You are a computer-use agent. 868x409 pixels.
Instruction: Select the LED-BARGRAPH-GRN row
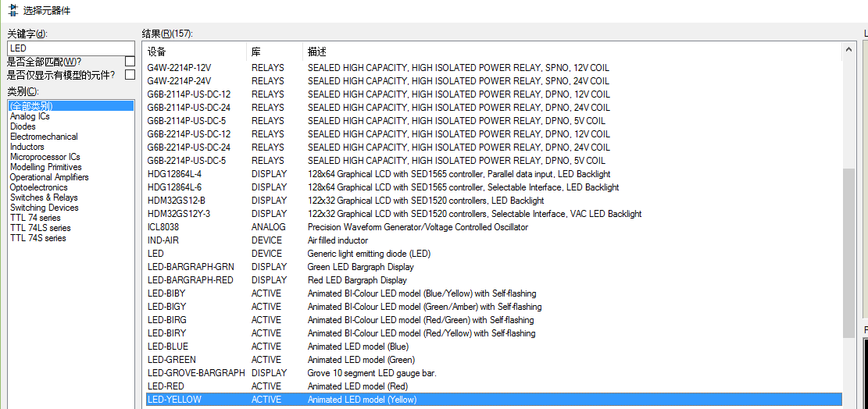(x=494, y=266)
